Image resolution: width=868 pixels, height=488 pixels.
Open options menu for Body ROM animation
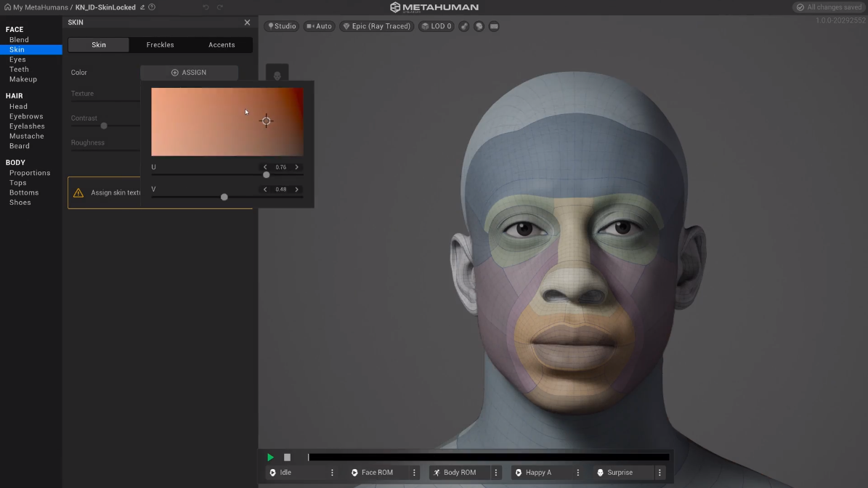[496, 473]
